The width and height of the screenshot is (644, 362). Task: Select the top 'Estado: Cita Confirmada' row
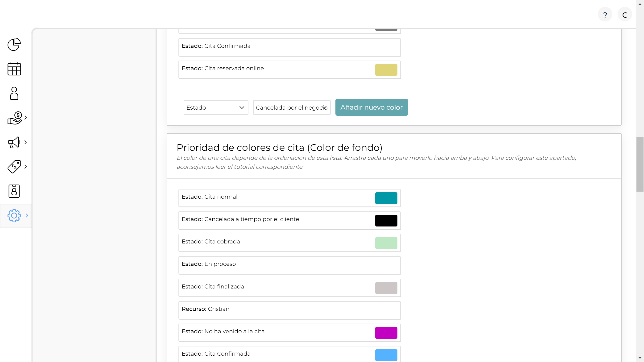[289, 47]
